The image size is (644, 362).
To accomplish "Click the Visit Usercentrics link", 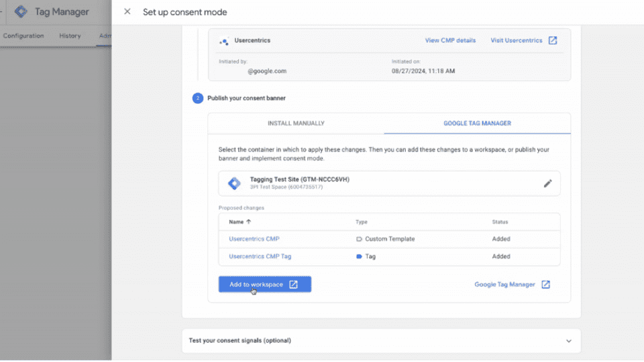I will coord(517,40).
